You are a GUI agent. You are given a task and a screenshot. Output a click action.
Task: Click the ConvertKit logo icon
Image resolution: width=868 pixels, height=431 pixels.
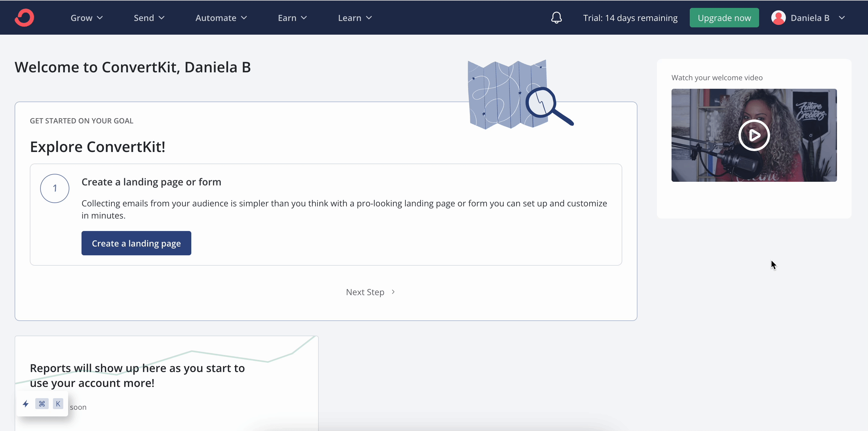[25, 18]
